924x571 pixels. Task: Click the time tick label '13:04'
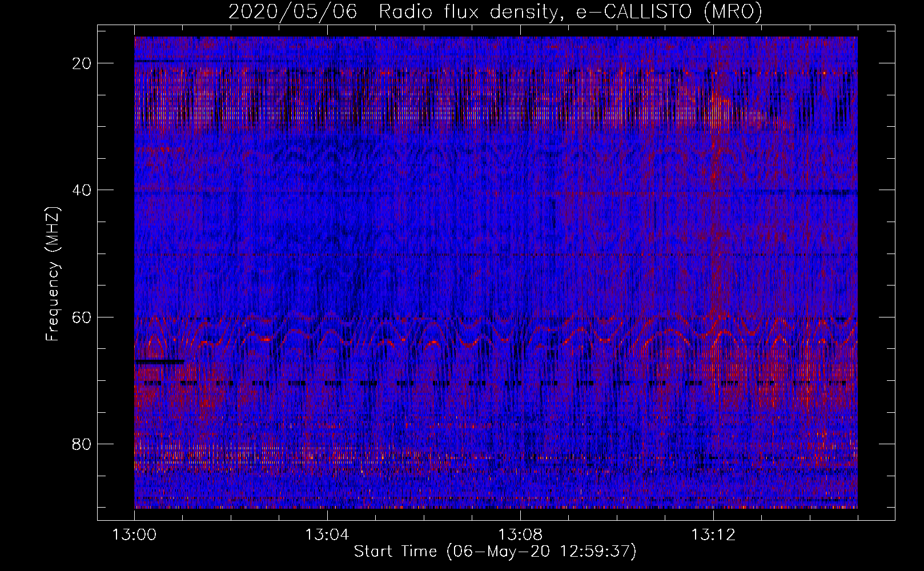327,535
